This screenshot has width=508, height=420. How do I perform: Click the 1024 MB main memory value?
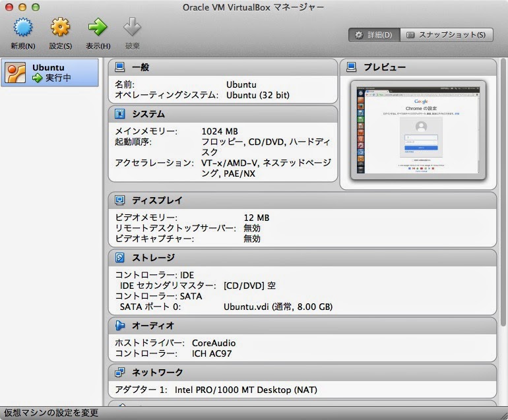click(x=220, y=131)
